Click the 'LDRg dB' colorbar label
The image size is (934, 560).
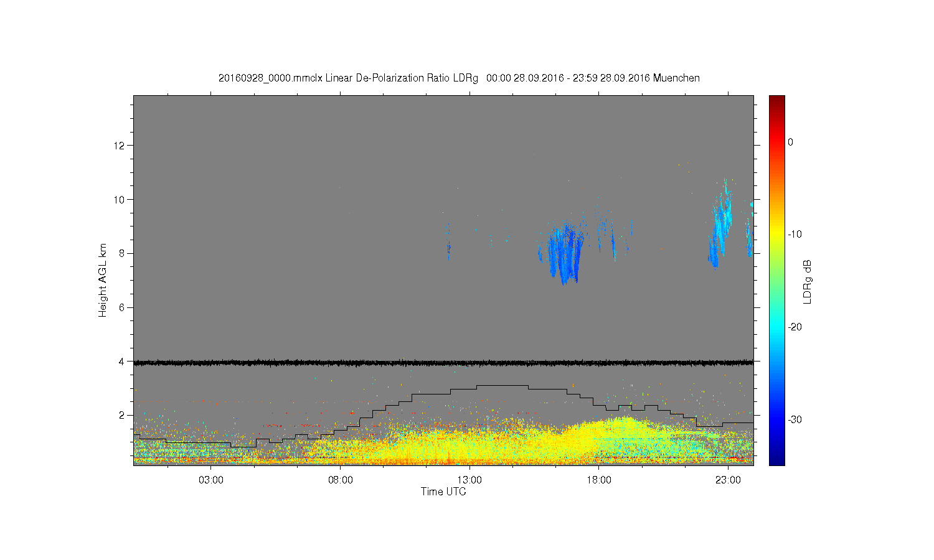pyautogui.click(x=808, y=282)
